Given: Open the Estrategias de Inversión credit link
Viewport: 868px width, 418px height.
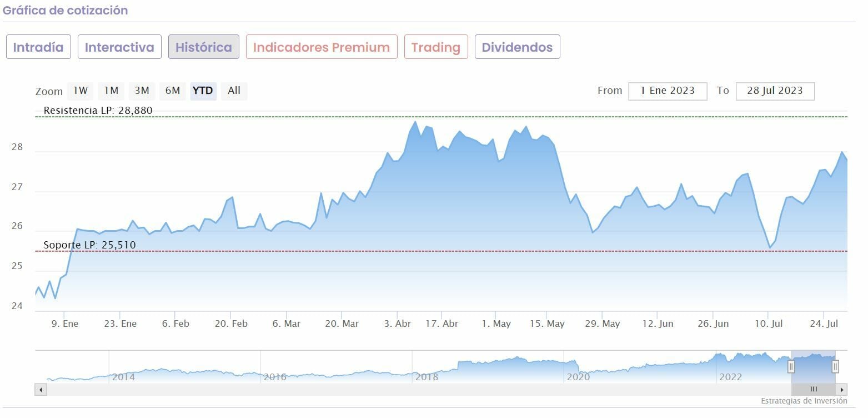Looking at the screenshot, I should tap(804, 401).
